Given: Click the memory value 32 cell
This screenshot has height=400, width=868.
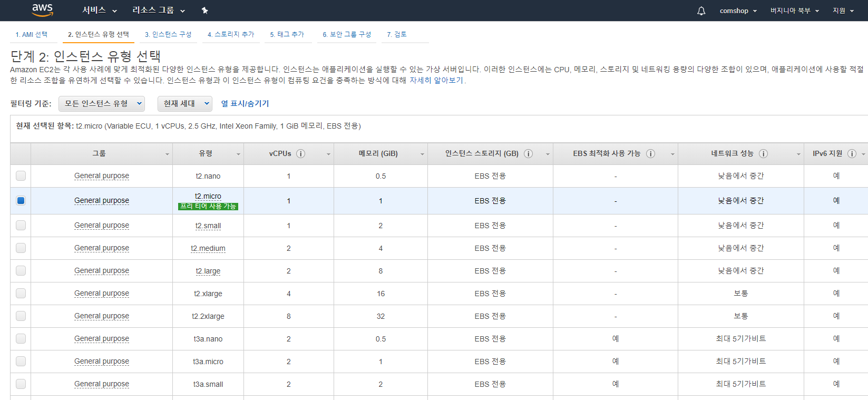Looking at the screenshot, I should coord(381,316).
